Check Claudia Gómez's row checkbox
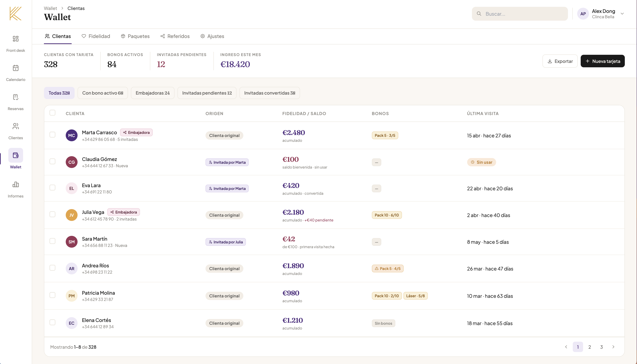The width and height of the screenshot is (637, 364). click(52, 161)
